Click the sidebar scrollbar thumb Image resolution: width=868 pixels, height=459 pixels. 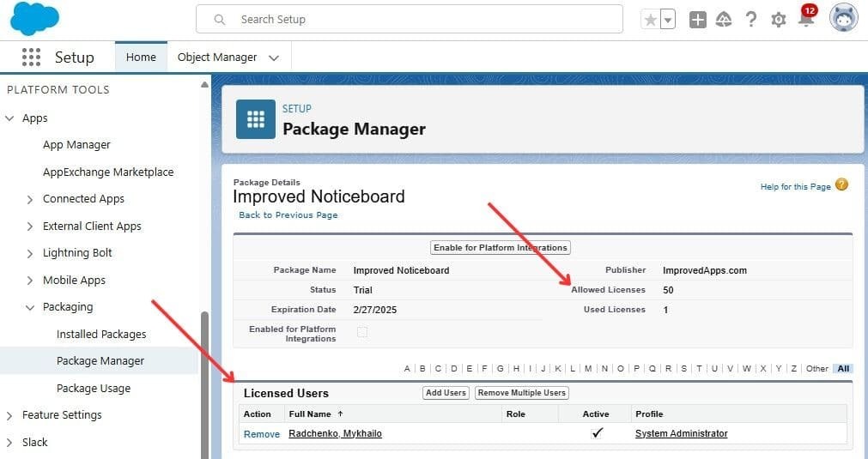pyautogui.click(x=204, y=385)
